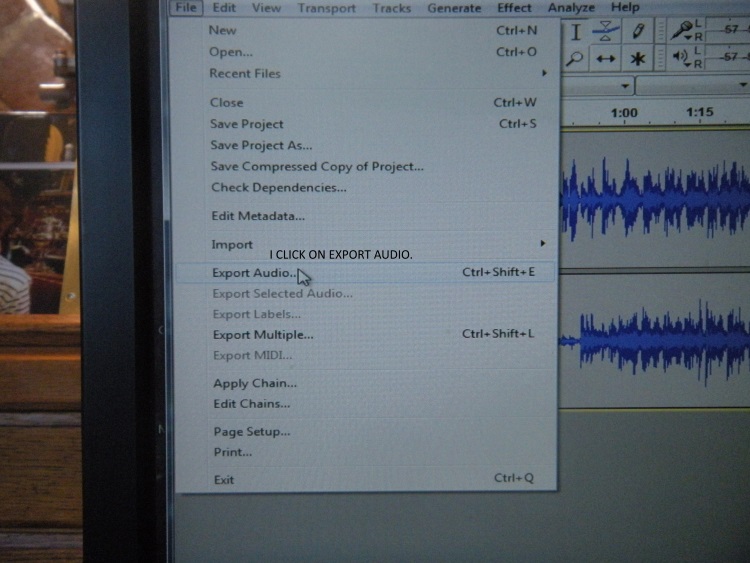Open Page Setup... from File menu
The image size is (750, 563).
click(366, 431)
